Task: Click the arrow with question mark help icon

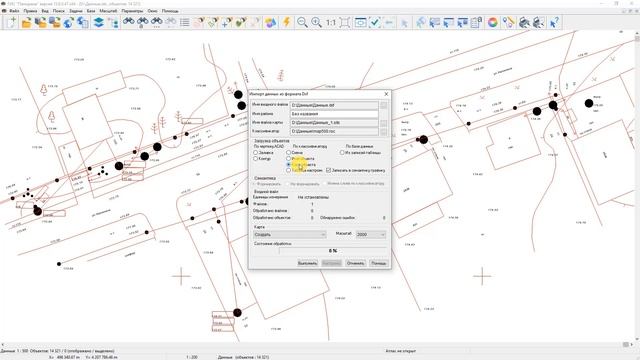Action: click(x=554, y=22)
